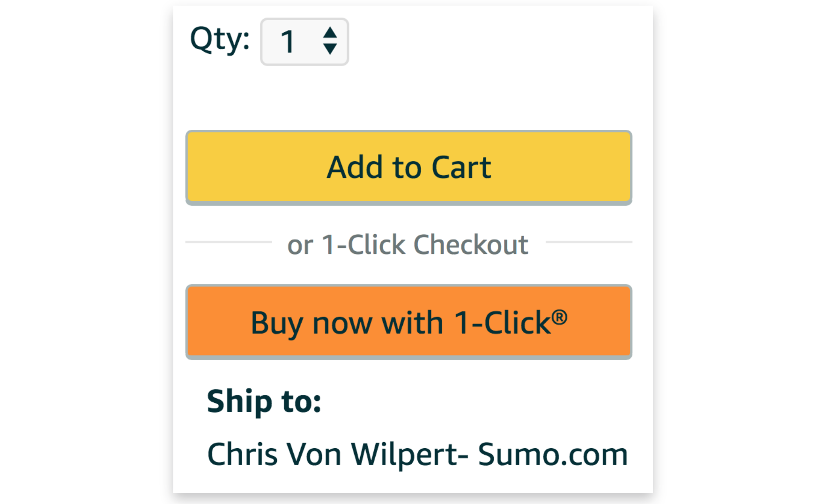Click divider line right of 1-Click Checkout

(589, 242)
